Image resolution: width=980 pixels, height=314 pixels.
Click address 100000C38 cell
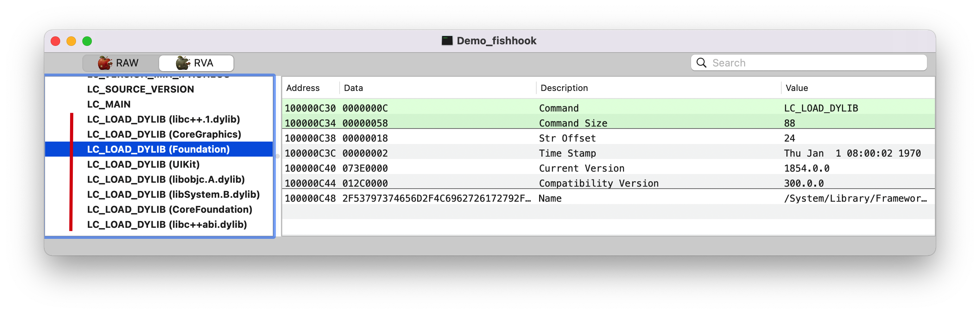pos(310,138)
